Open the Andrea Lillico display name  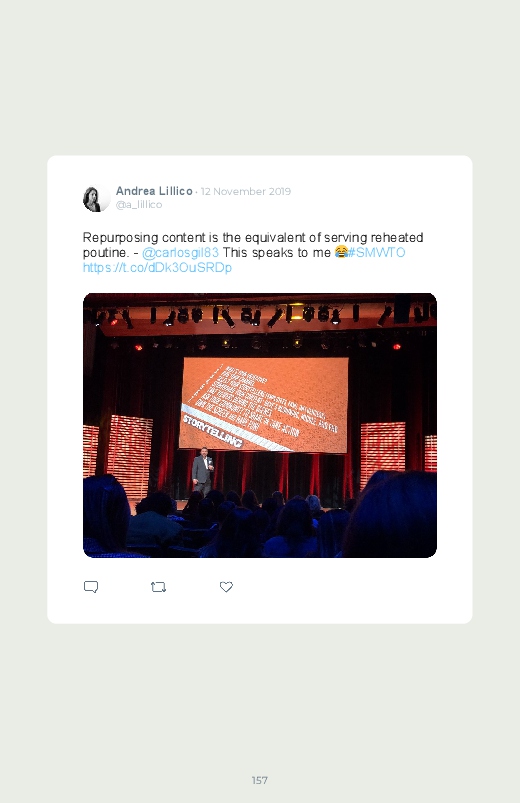click(154, 191)
